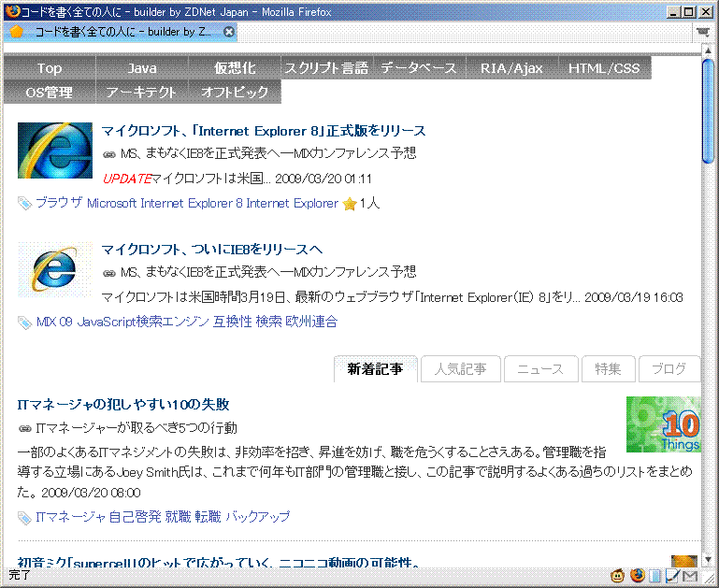Open the スクリプト言語 navigation item
719x588 pixels.
point(327,68)
